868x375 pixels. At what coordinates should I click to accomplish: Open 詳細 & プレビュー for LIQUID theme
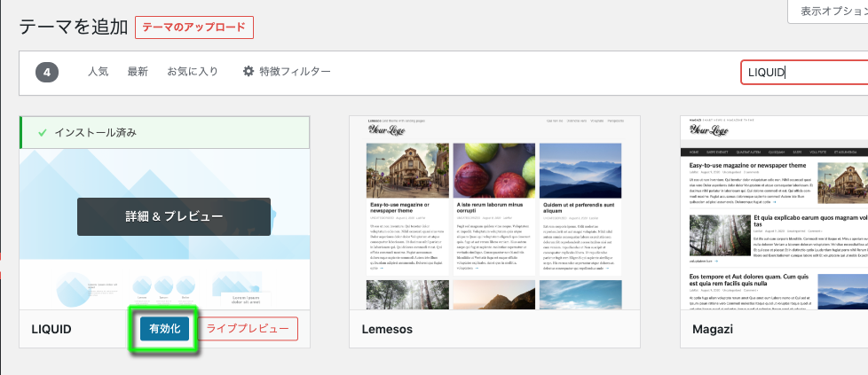173,216
